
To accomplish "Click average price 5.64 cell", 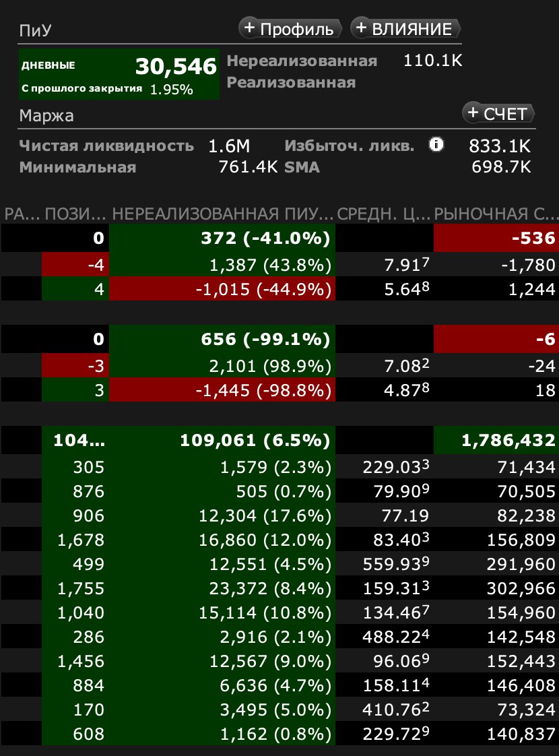I will pyautogui.click(x=385, y=288).
